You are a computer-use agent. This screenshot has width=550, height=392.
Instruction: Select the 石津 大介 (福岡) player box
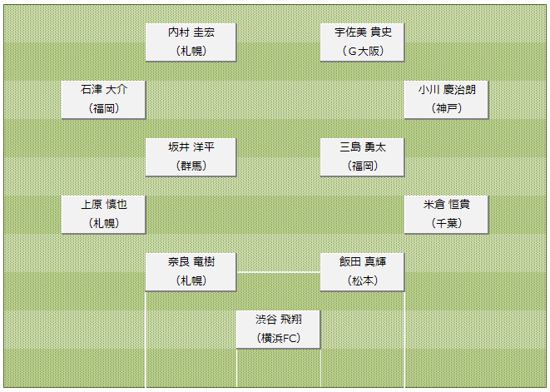[103, 100]
